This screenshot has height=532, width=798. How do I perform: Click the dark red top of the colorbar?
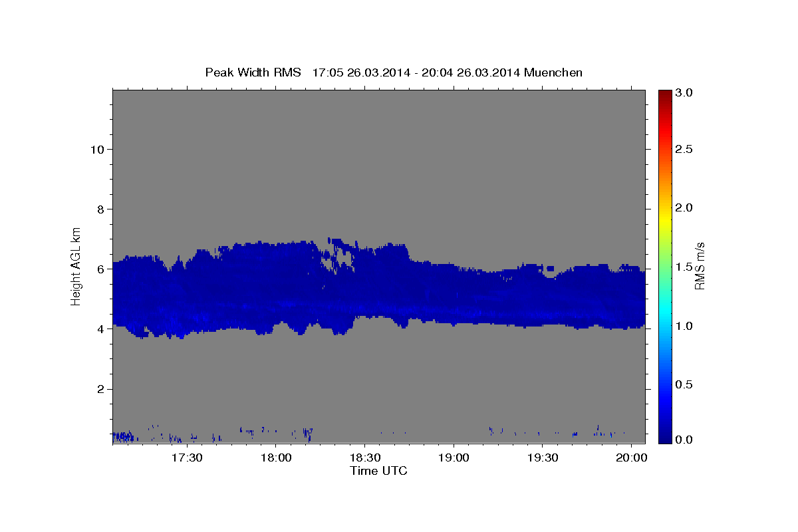pyautogui.click(x=665, y=94)
